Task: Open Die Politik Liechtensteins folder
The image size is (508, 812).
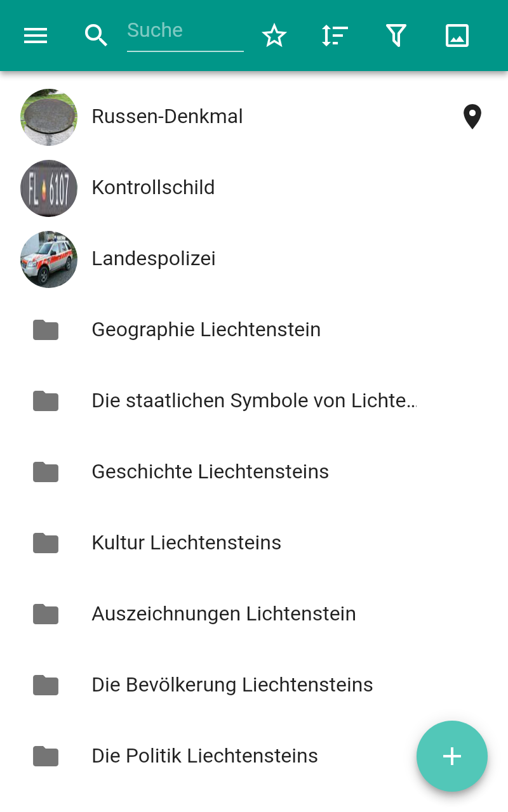Action: click(x=254, y=756)
